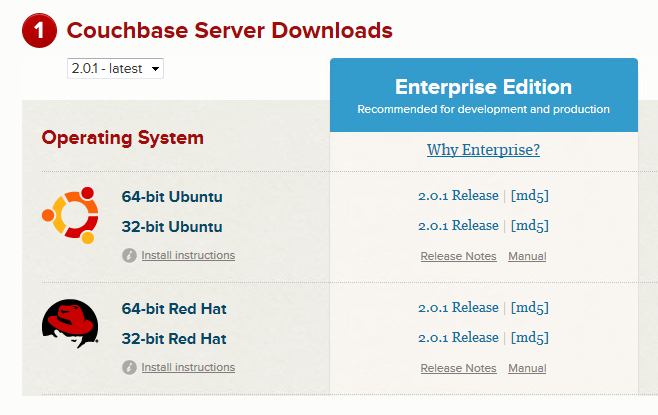Click the red step 1 circle badge
This screenshot has width=658, height=415.
tap(39, 31)
